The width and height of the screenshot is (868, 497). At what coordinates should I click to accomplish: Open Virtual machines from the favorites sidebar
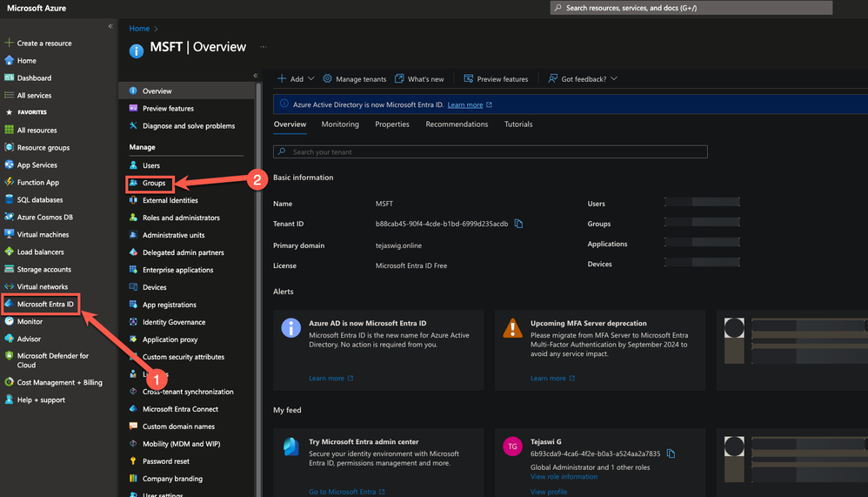pos(43,234)
